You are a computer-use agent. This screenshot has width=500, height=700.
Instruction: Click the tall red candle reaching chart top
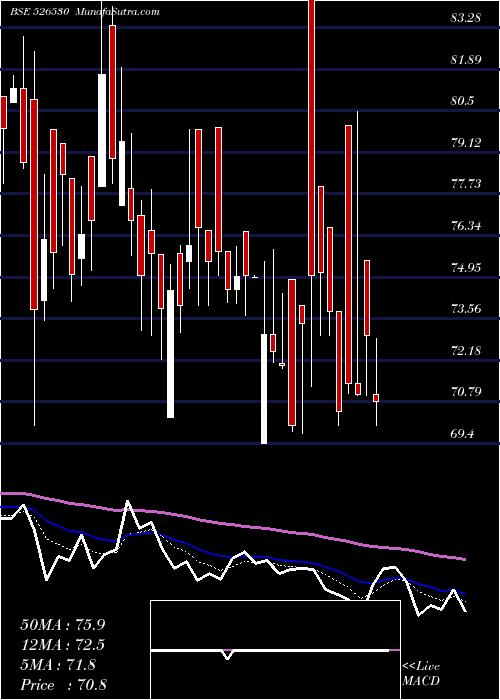click(x=312, y=138)
